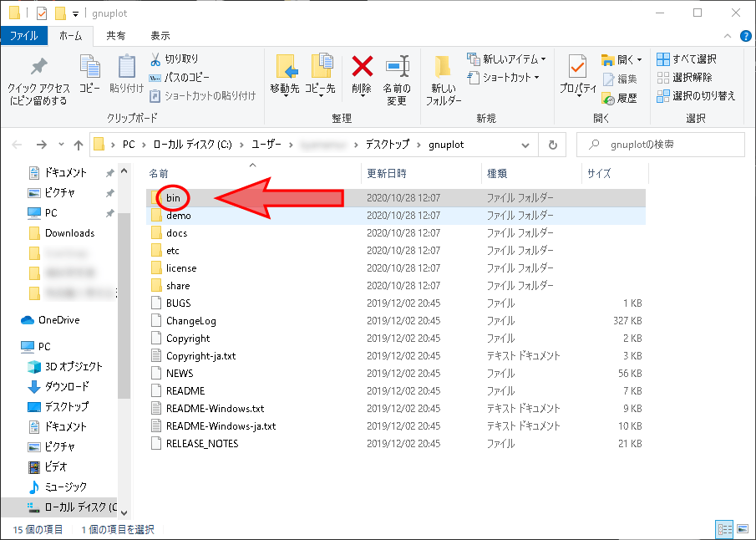
Task: Select the share folder
Action: tap(395, 286)
